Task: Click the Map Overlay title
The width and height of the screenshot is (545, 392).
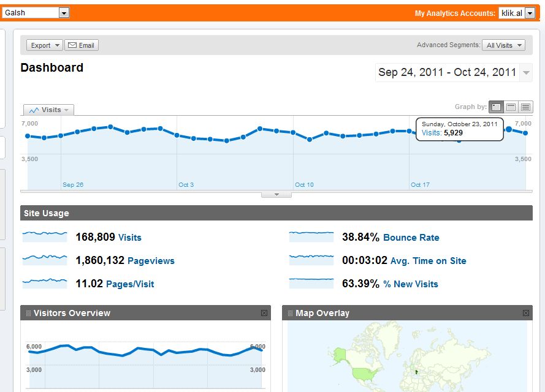Action: click(322, 313)
